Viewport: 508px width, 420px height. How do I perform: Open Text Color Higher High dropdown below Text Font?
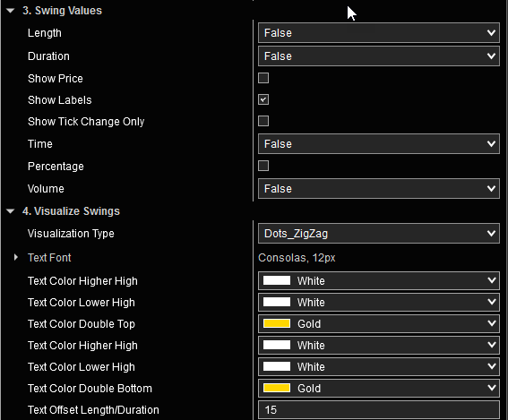tap(378, 280)
